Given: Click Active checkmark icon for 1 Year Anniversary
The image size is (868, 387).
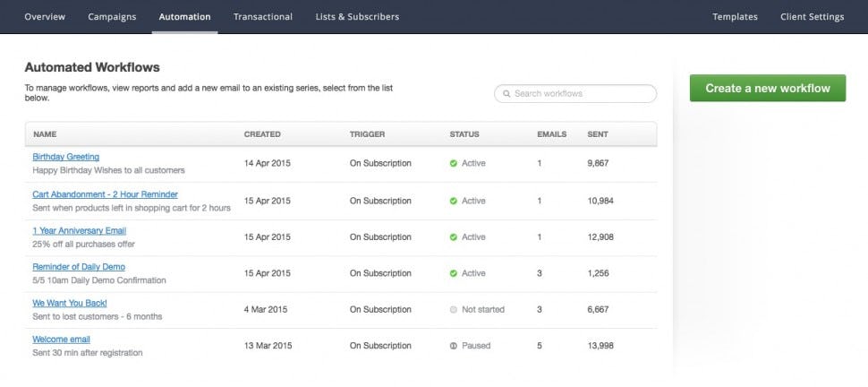Looking at the screenshot, I should click(x=454, y=237).
